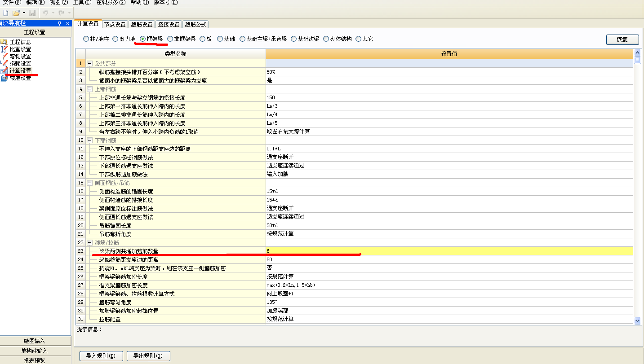Click the 损耗设置 icon in navigation
644x364 pixels.
coord(4,63)
